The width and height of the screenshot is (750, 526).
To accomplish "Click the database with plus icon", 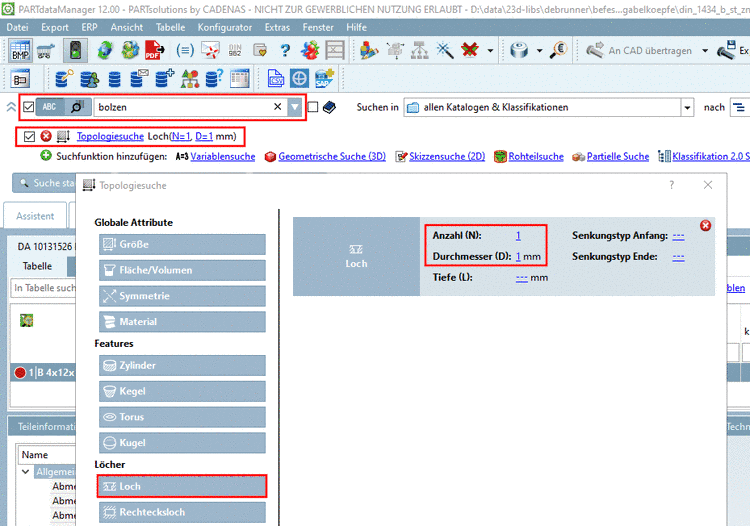I will pyautogui.click(x=164, y=78).
